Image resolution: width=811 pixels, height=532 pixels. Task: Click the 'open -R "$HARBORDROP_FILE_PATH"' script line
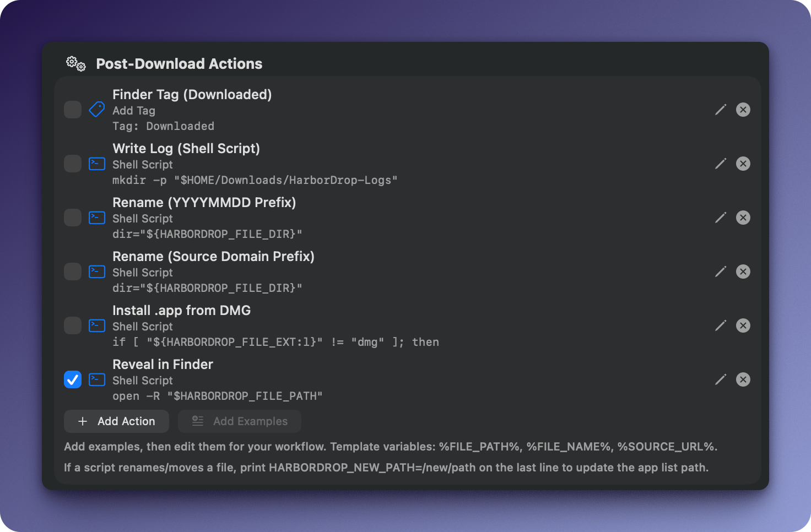pyautogui.click(x=218, y=396)
